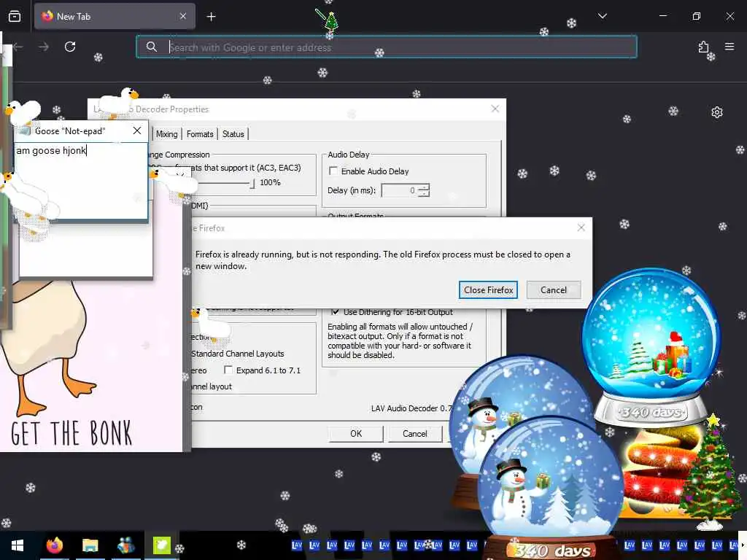Toggle Use Dithering for 16-bit Output checkbox

coord(335,312)
